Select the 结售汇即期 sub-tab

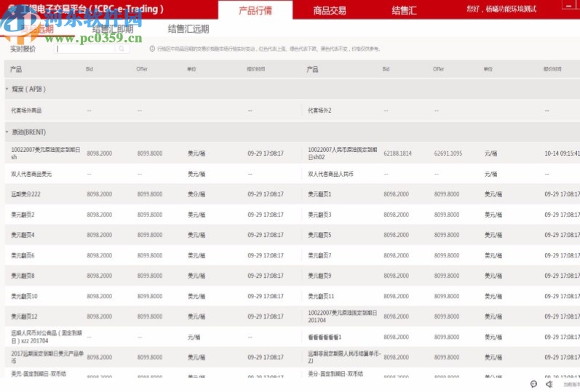coord(113,29)
